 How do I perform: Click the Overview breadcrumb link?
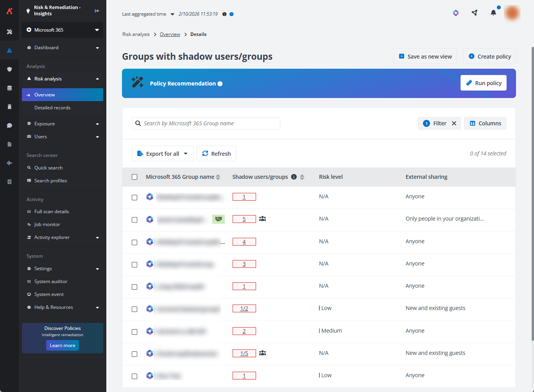170,34
